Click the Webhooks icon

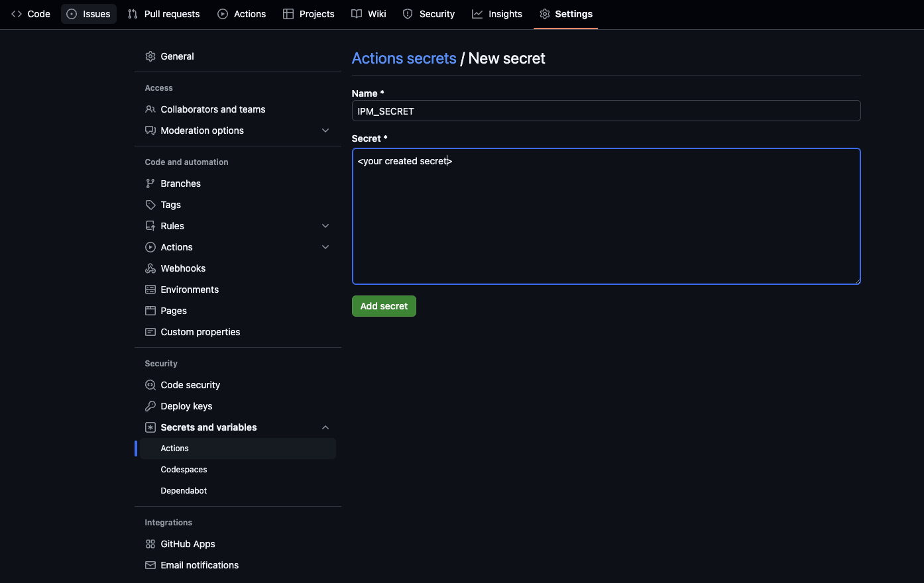tap(150, 268)
